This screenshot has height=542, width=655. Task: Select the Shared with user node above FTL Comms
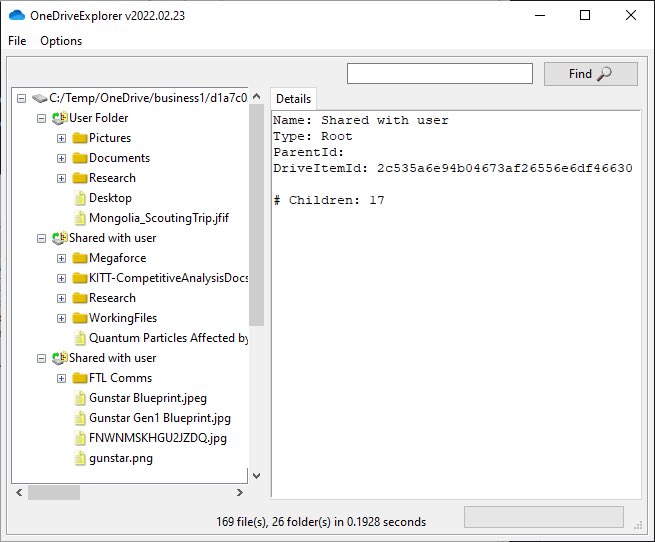coord(112,358)
